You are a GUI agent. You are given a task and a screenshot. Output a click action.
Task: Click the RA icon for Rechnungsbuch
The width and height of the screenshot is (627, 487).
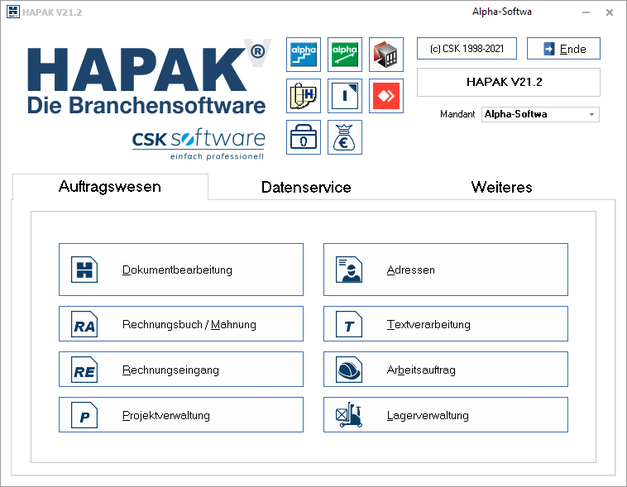pos(84,324)
